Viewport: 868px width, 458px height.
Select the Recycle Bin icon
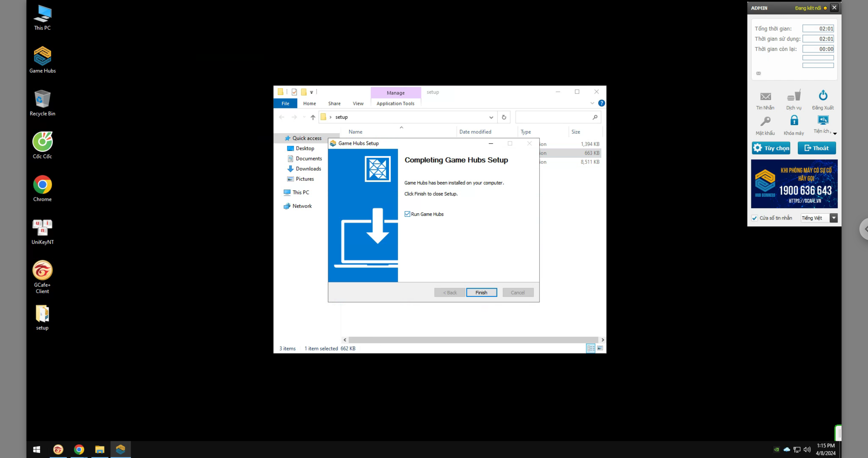tap(42, 103)
